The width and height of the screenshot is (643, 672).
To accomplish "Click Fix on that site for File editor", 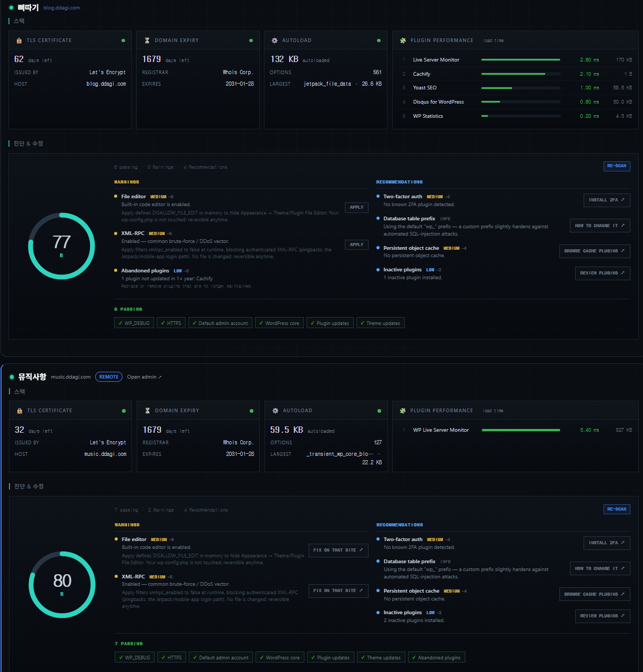I will pyautogui.click(x=338, y=551).
